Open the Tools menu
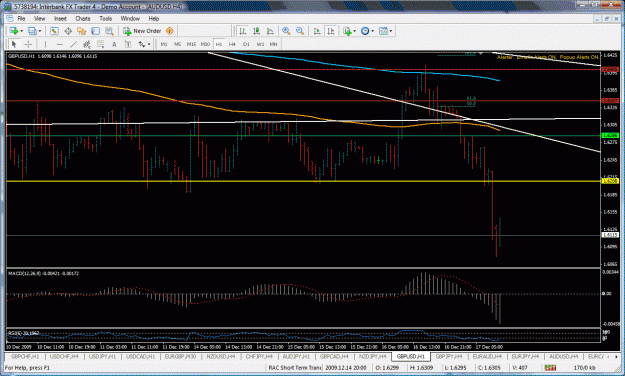 (x=106, y=18)
